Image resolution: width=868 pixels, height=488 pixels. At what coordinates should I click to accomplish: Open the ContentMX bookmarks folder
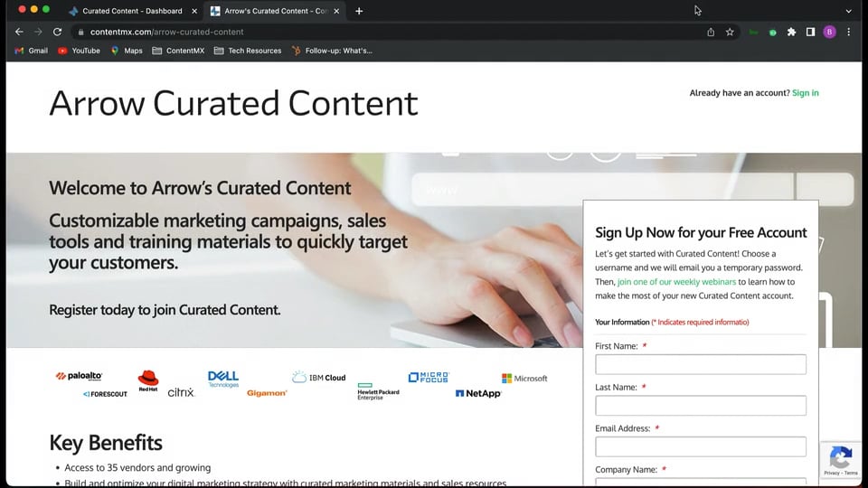(178, 51)
